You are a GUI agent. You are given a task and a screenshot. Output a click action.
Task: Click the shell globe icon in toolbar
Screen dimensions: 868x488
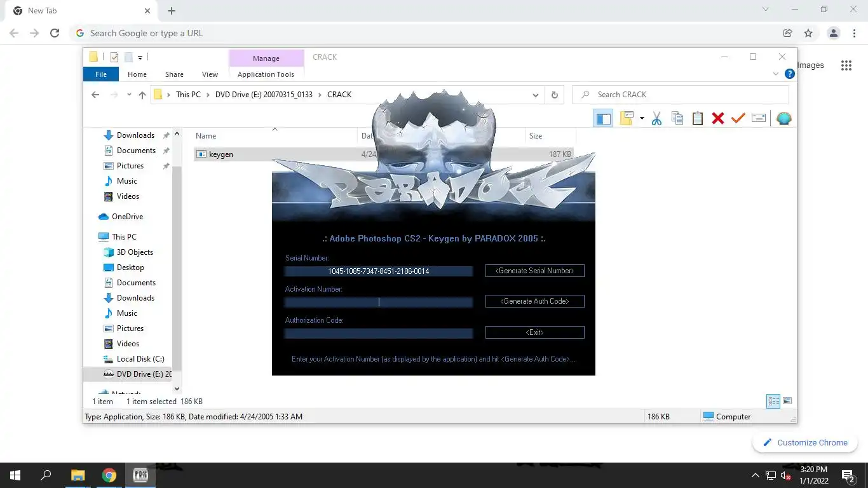tap(784, 118)
